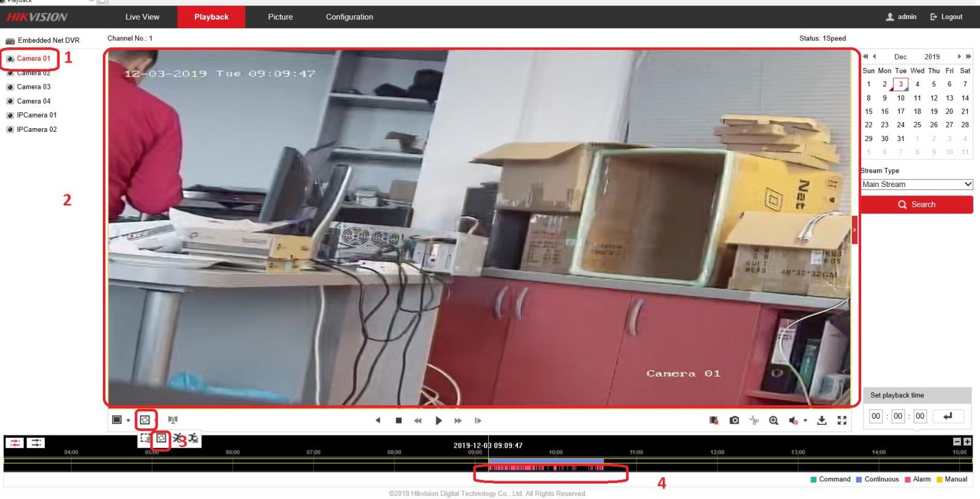Click the scissors video clipping icon

point(754,421)
